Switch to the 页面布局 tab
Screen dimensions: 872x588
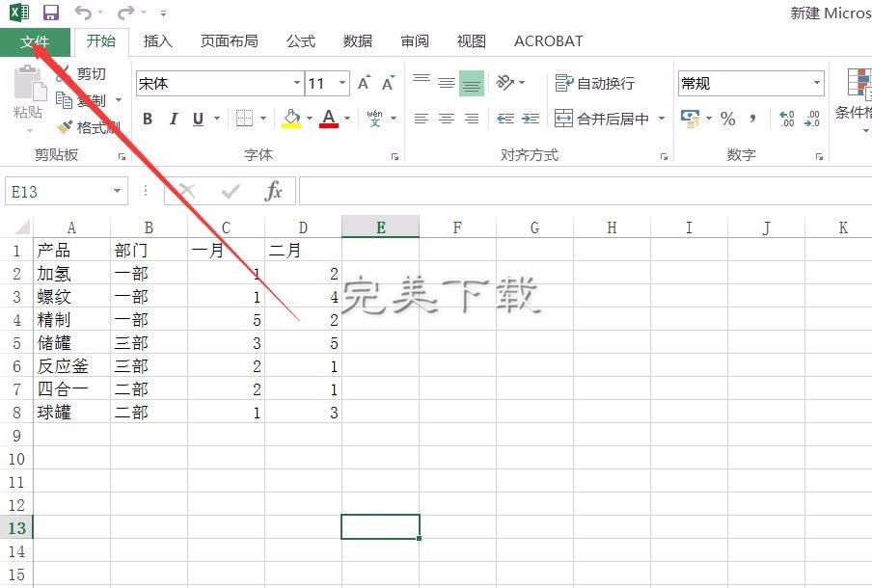coord(230,41)
